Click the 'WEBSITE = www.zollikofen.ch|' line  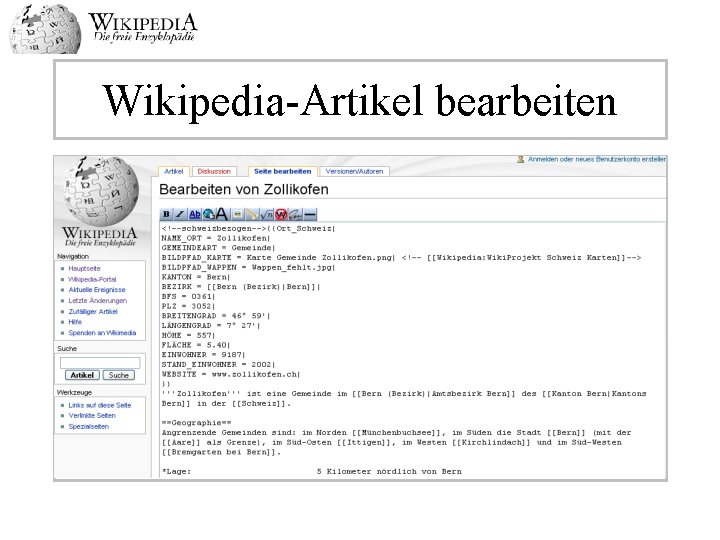[x=231, y=374]
